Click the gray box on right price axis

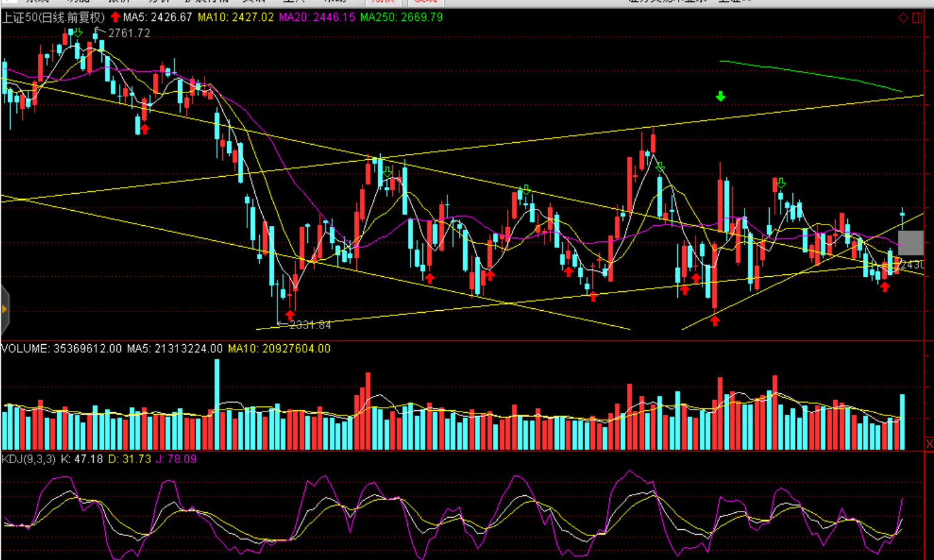click(x=910, y=243)
